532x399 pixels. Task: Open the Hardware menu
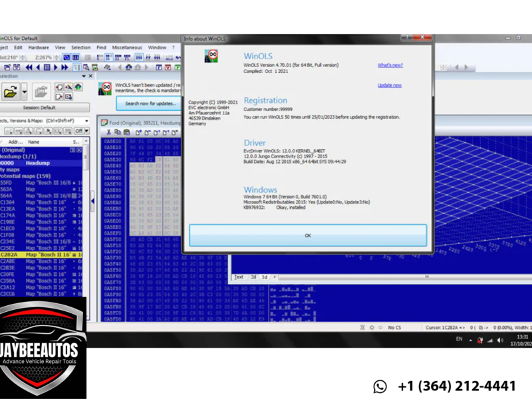click(38, 48)
